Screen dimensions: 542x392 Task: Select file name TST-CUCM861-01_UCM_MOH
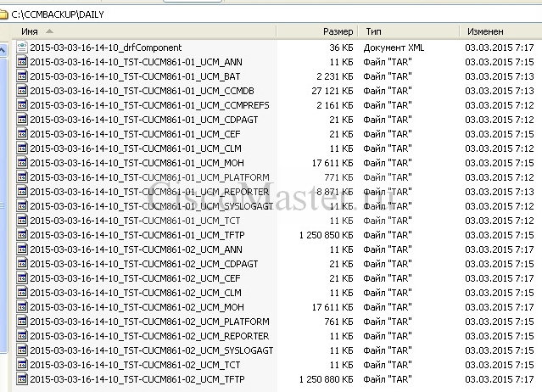(x=137, y=163)
